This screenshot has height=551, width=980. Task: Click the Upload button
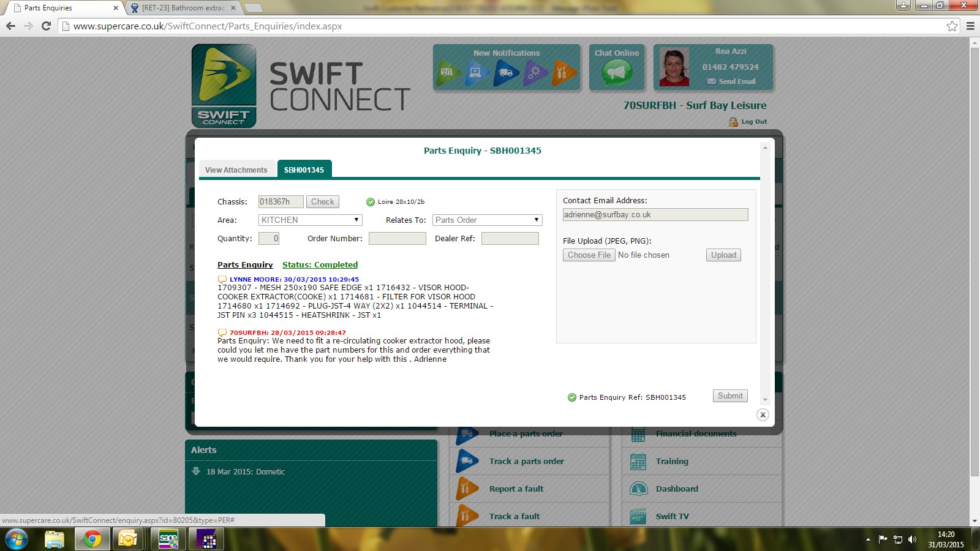coord(723,255)
